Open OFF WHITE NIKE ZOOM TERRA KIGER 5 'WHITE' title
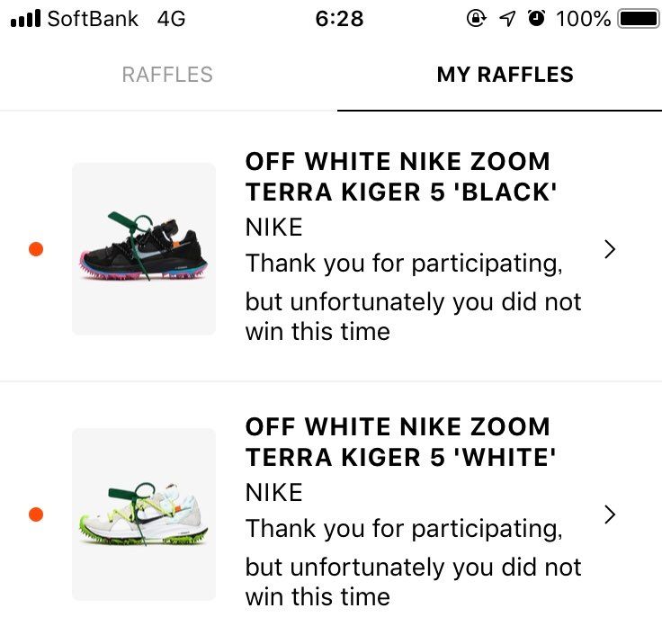The height and width of the screenshot is (644, 662). point(398,443)
